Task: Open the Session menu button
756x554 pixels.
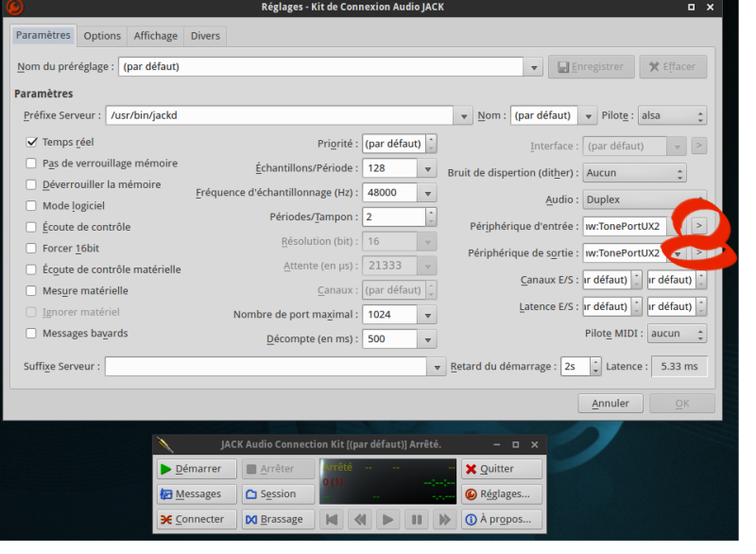Action: 278,493
